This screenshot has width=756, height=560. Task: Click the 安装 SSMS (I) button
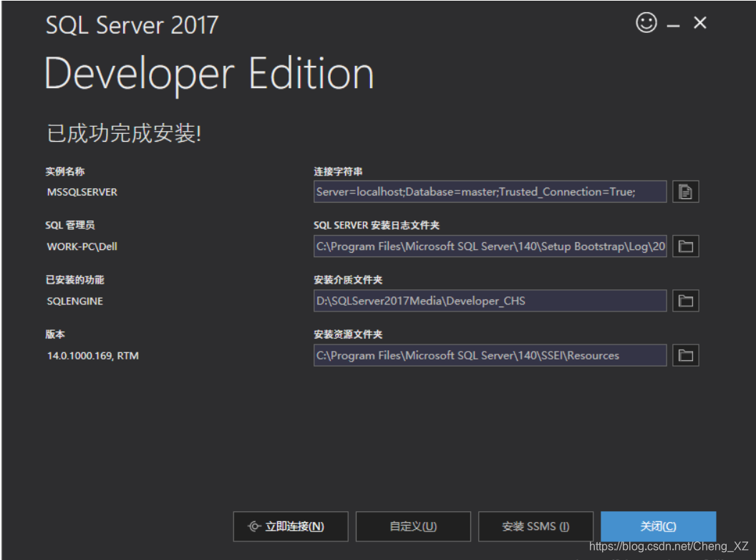pyautogui.click(x=535, y=526)
